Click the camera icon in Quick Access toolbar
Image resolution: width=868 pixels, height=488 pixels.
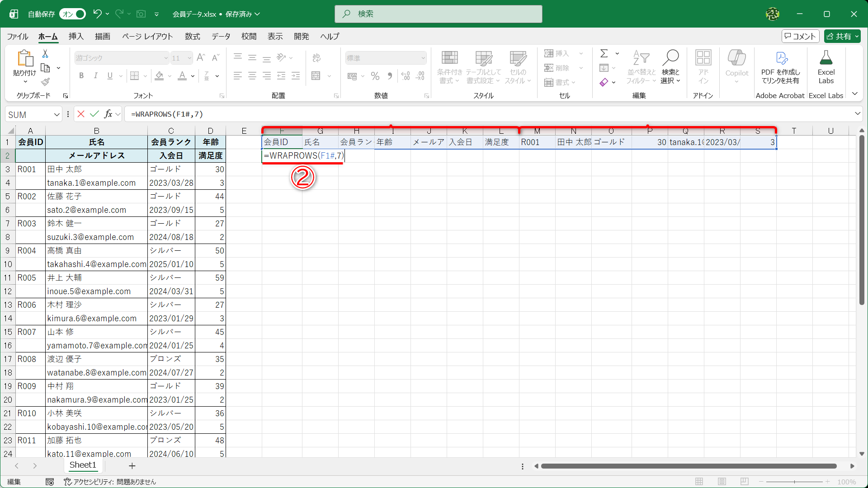[x=141, y=14]
